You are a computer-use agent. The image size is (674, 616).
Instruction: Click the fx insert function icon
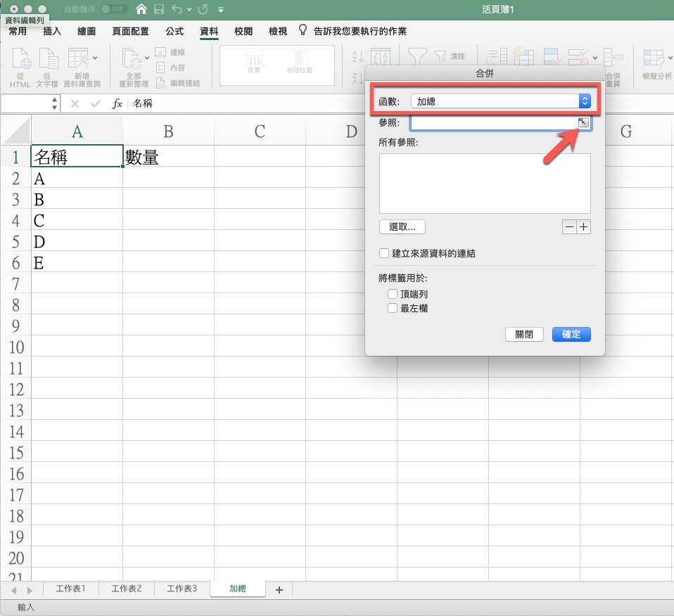[117, 103]
